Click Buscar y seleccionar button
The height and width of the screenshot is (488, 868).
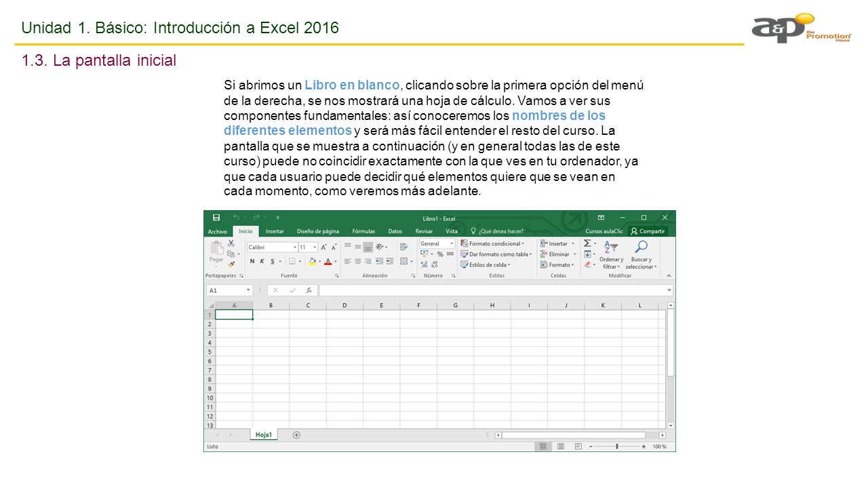(x=640, y=255)
